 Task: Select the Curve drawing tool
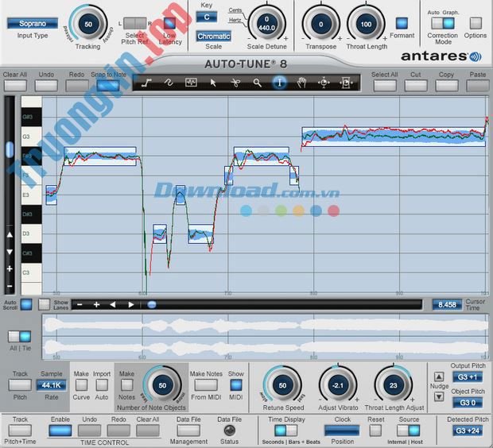click(x=169, y=82)
